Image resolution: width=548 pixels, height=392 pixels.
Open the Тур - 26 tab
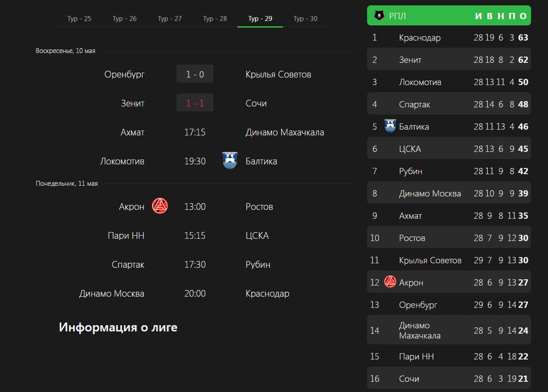pos(125,19)
